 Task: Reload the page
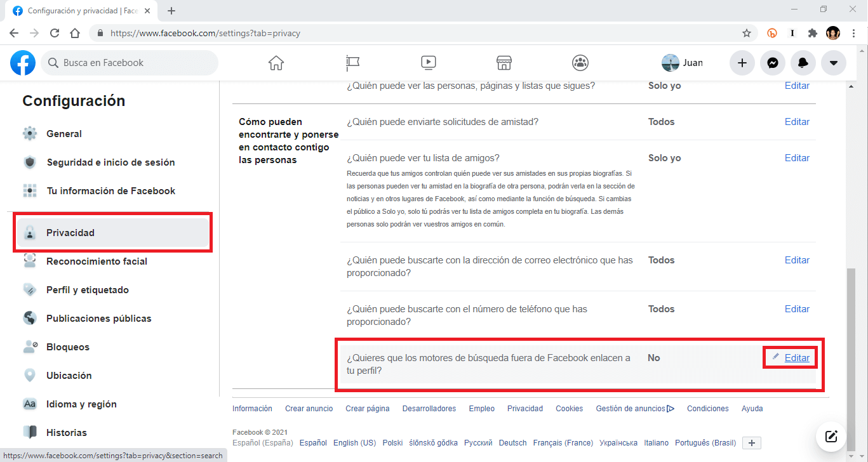55,33
